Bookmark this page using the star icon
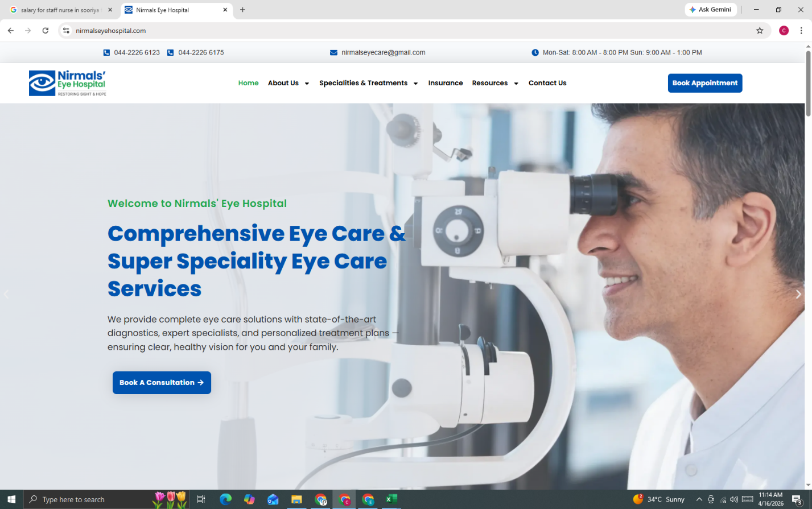 (760, 31)
